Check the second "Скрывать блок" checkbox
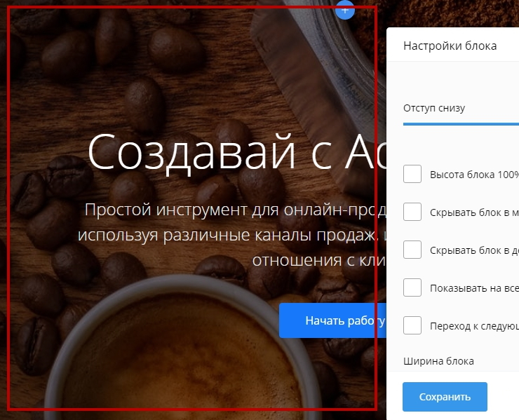The image size is (519, 420). 412,250
